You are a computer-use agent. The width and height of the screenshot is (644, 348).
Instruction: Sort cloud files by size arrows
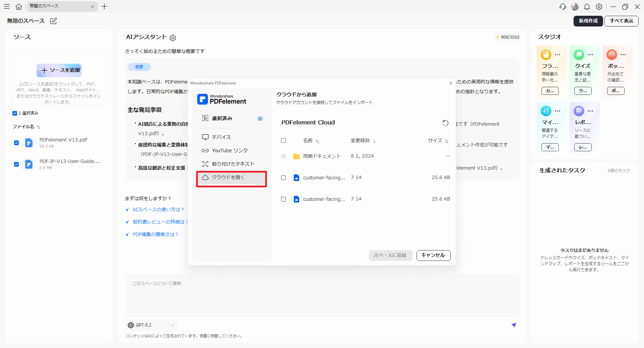[x=447, y=141]
